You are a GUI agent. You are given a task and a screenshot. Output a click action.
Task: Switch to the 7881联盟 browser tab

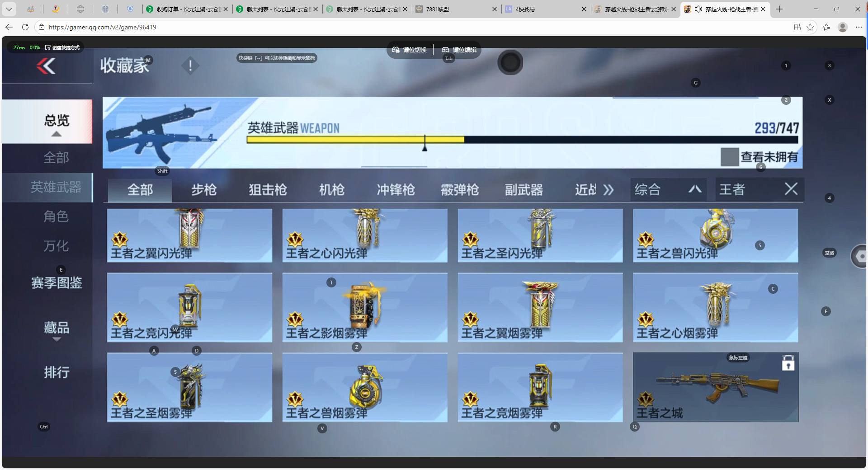point(456,9)
